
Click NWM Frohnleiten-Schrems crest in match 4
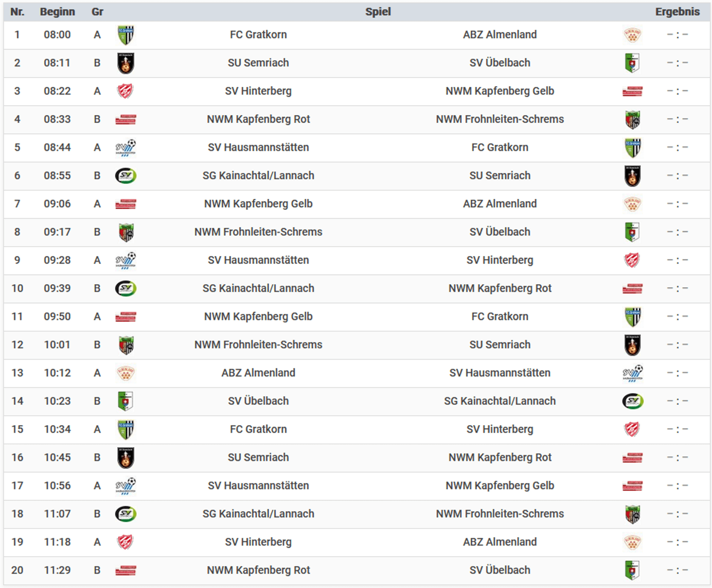click(632, 119)
